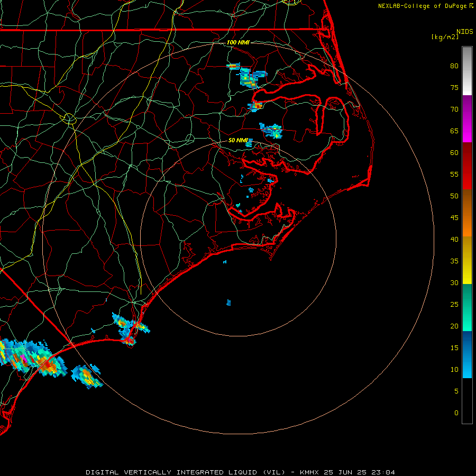Click the scale value 30
This screenshot has height=476, width=476.
click(x=454, y=282)
